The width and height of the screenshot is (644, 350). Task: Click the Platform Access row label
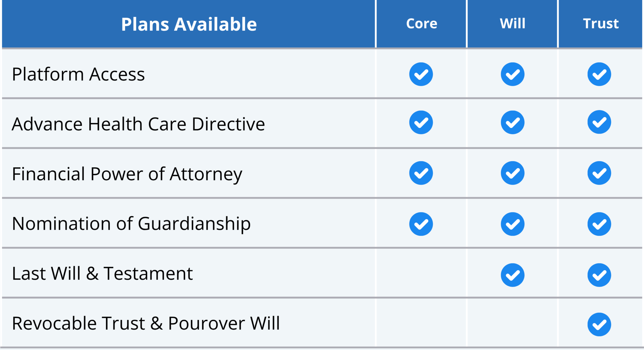[78, 74]
